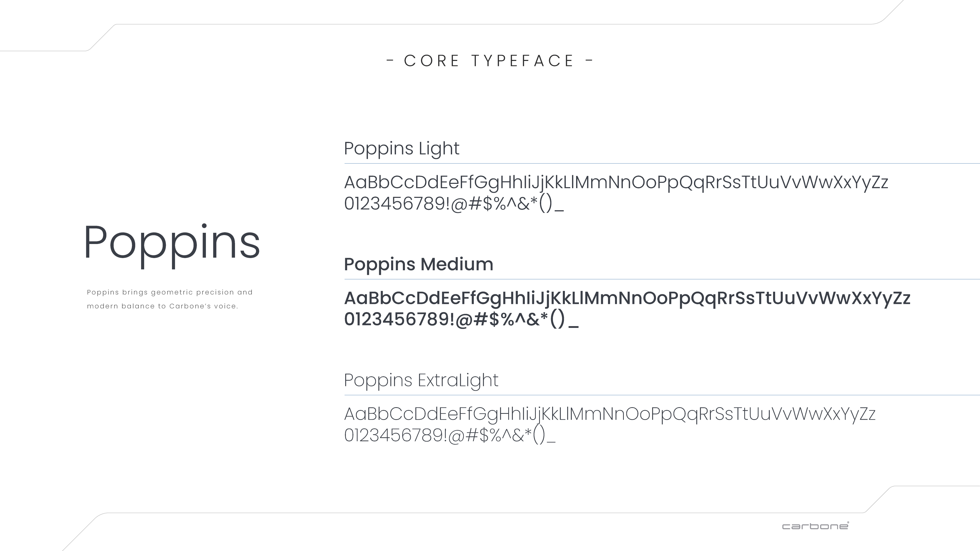
Task: Click the divider line under Poppins Light
Action: point(662,163)
